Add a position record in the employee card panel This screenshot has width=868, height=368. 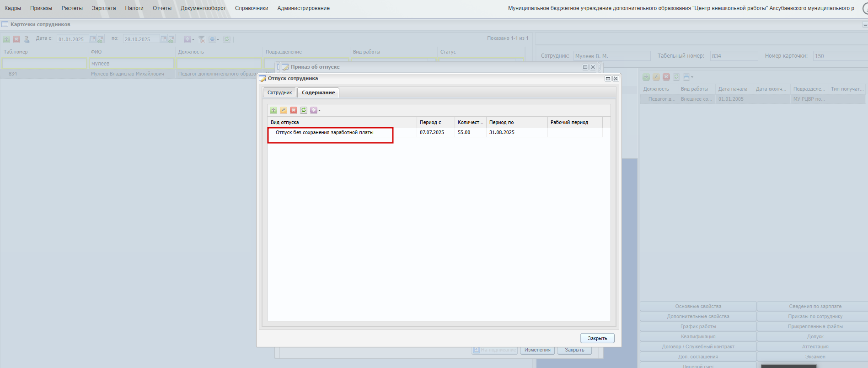pos(646,77)
